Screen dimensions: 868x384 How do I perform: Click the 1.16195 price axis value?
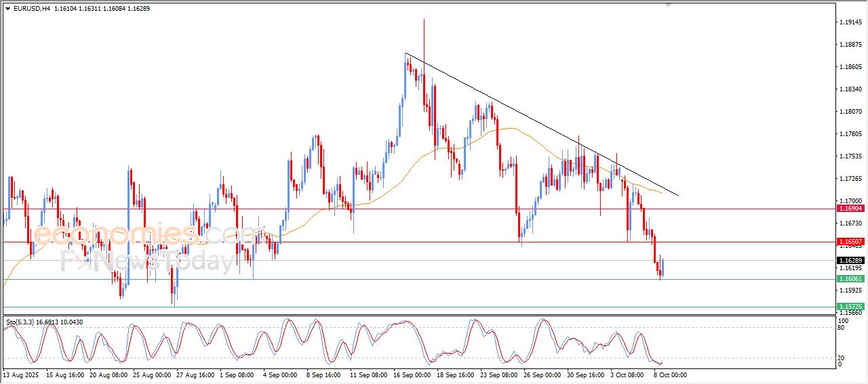tap(850, 269)
